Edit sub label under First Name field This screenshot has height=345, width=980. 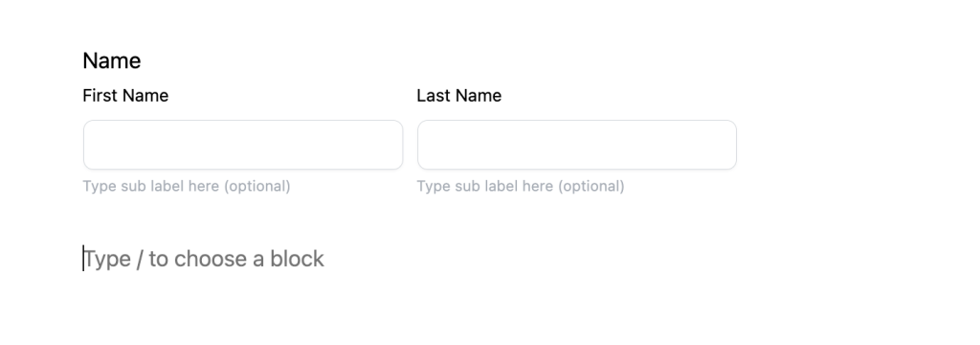(x=187, y=187)
